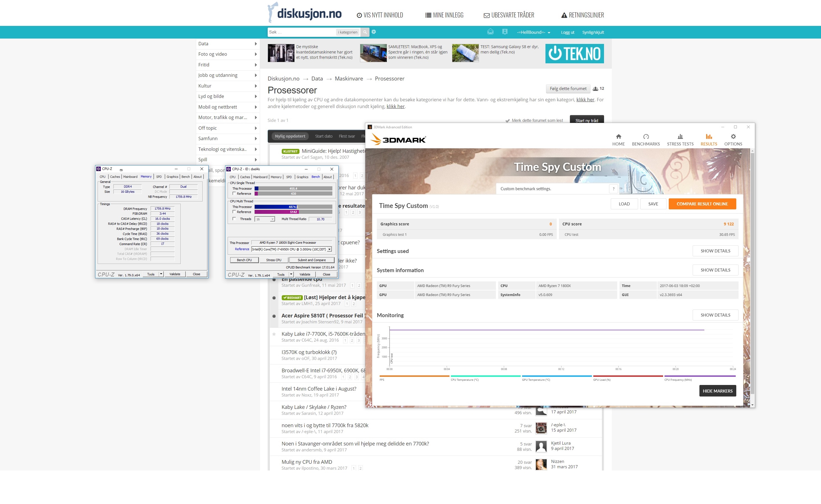Screen dimensions: 821x504
Task: Click the search magnifier button
Action: coord(365,32)
